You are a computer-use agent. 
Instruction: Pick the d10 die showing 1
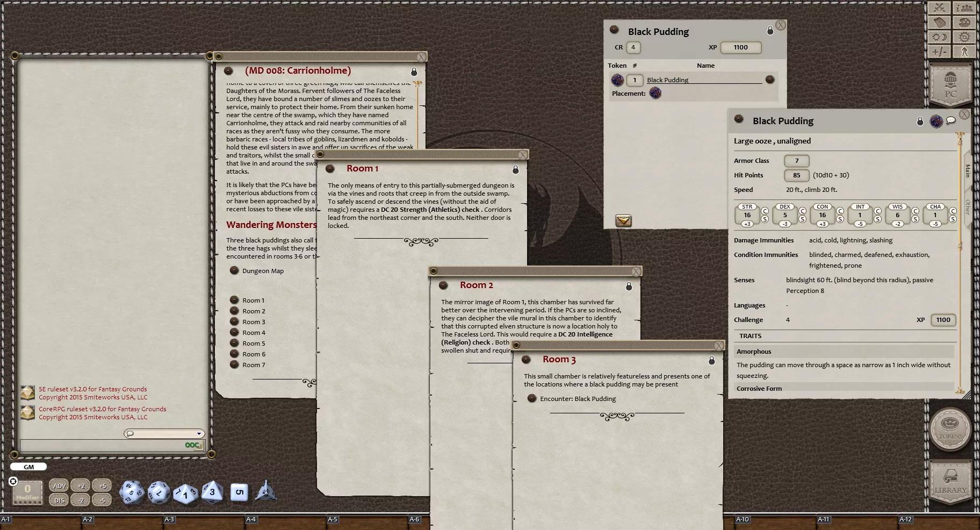point(185,493)
